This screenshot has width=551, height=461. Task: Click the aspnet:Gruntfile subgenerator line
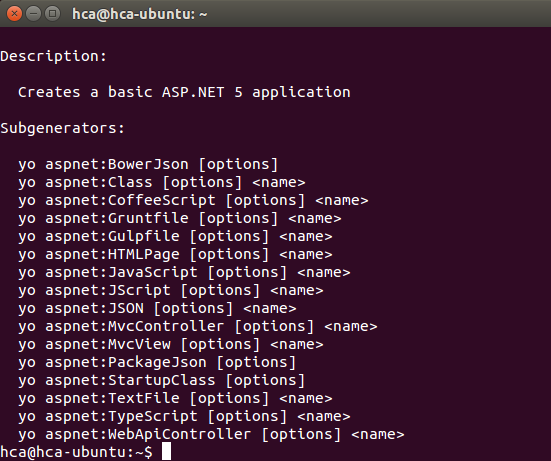pyautogui.click(x=180, y=219)
